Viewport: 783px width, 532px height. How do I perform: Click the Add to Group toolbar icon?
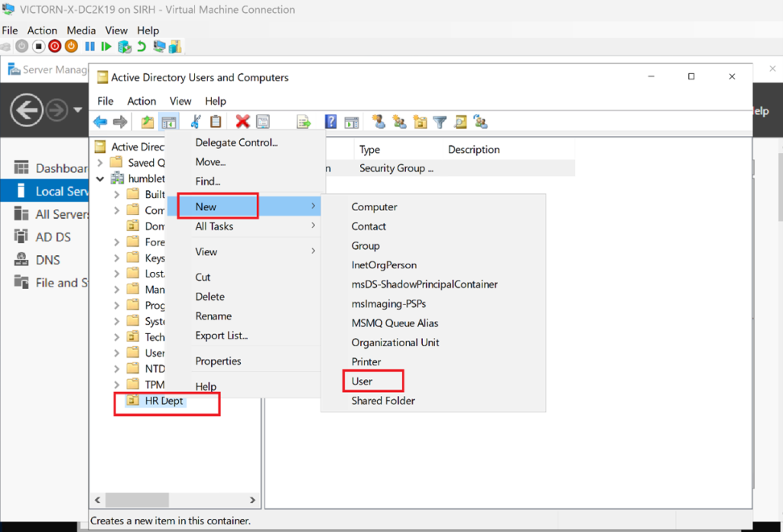point(481,122)
